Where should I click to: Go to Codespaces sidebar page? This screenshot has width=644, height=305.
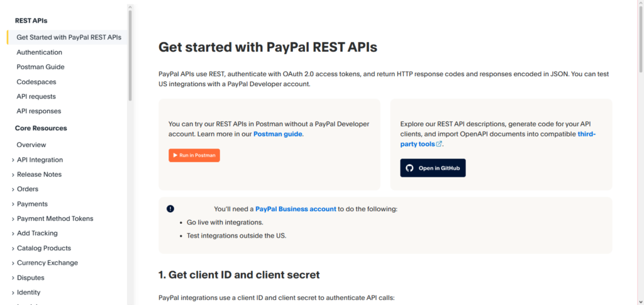36,82
